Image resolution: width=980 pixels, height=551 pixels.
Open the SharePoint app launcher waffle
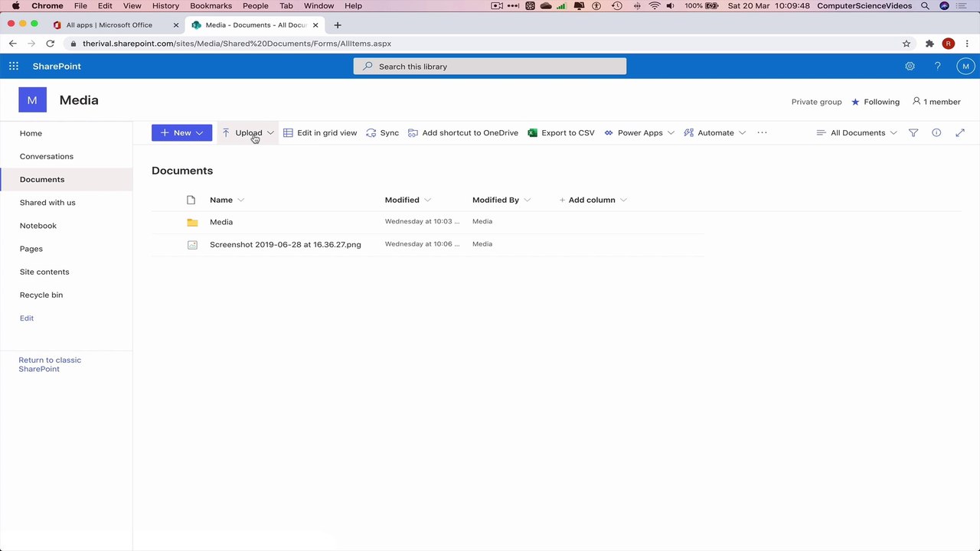(x=14, y=67)
